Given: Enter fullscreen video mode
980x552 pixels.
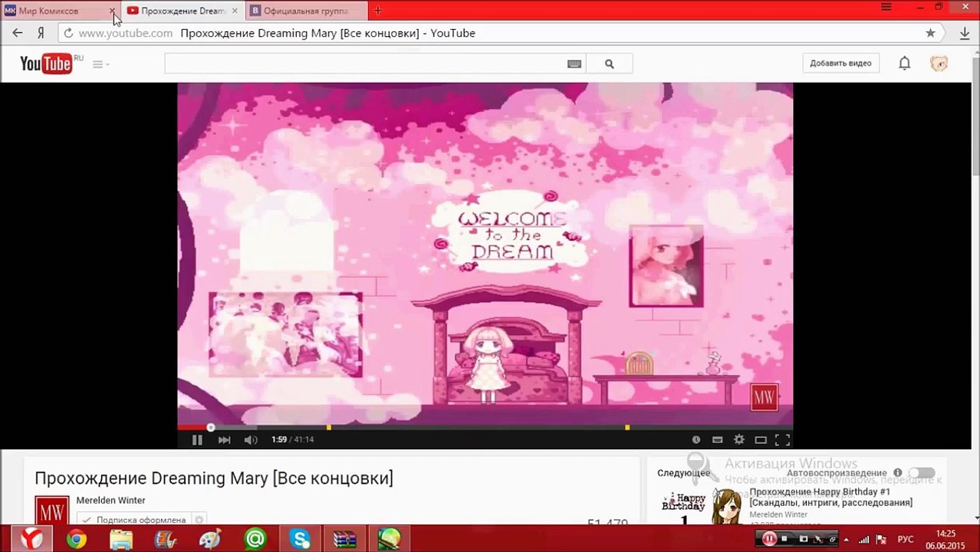Looking at the screenshot, I should pos(782,439).
